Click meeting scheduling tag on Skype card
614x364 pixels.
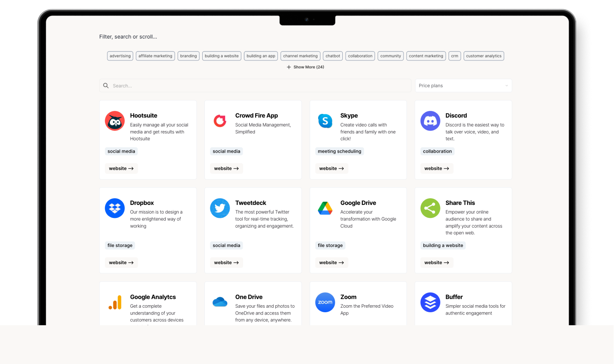coord(339,151)
